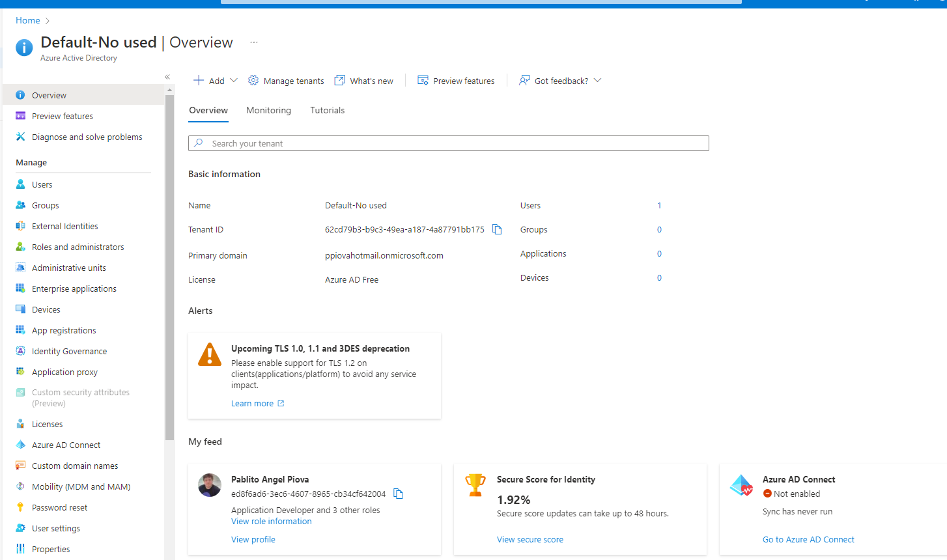Click the sidebar vertical scrollbar
Image resolution: width=947 pixels, height=560 pixels.
point(169,267)
